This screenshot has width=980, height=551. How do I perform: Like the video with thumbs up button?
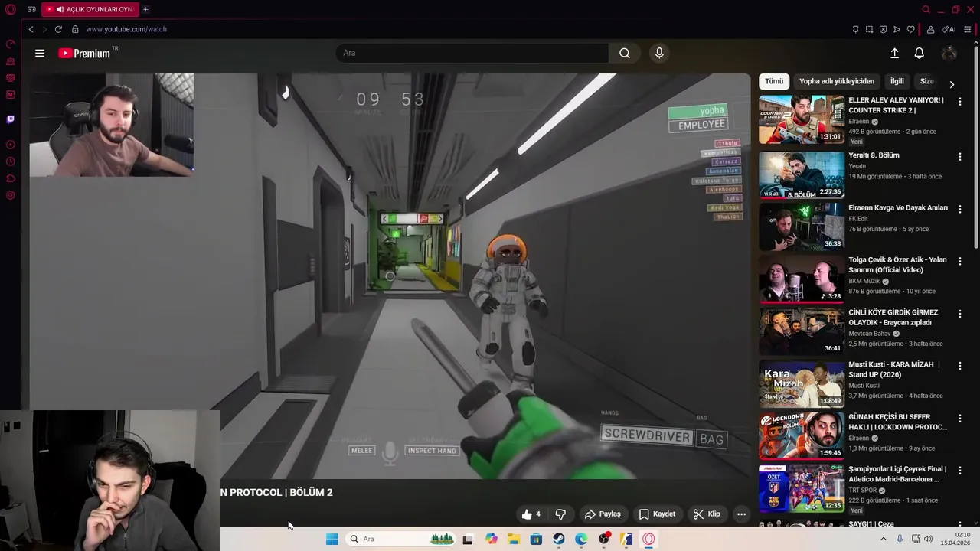click(x=531, y=514)
